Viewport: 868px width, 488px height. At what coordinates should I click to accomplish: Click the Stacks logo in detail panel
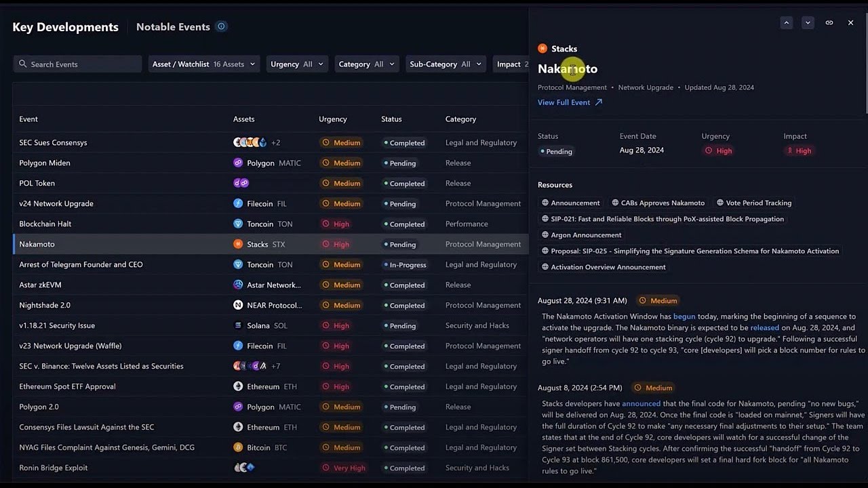click(x=542, y=48)
